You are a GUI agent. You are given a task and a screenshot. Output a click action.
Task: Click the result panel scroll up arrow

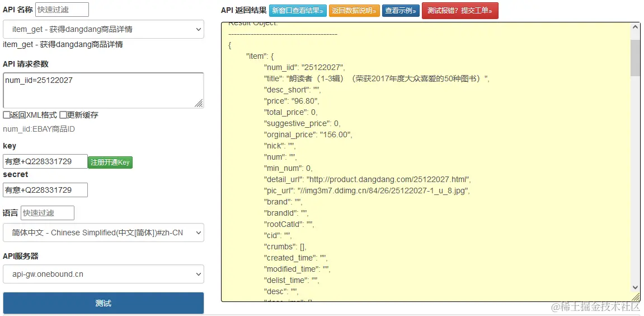[635, 28]
